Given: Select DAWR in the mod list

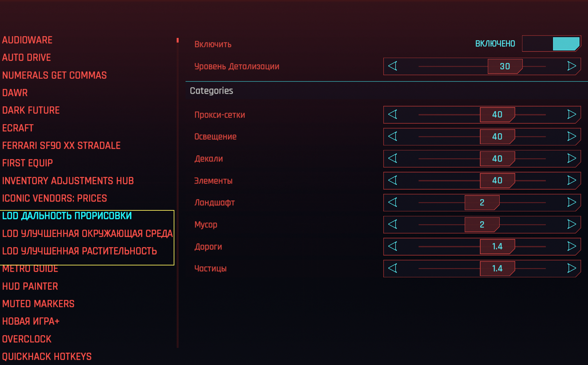Looking at the screenshot, I should (15, 93).
